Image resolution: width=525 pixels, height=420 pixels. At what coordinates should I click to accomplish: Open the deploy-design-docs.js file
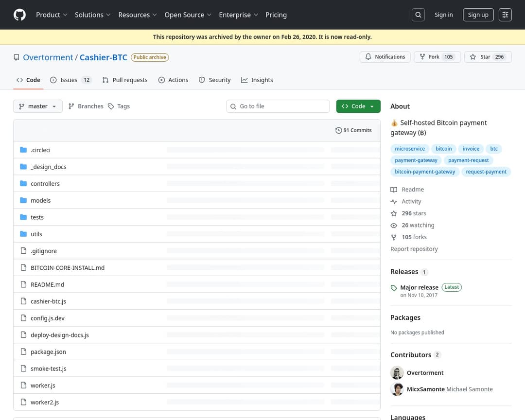(x=60, y=335)
